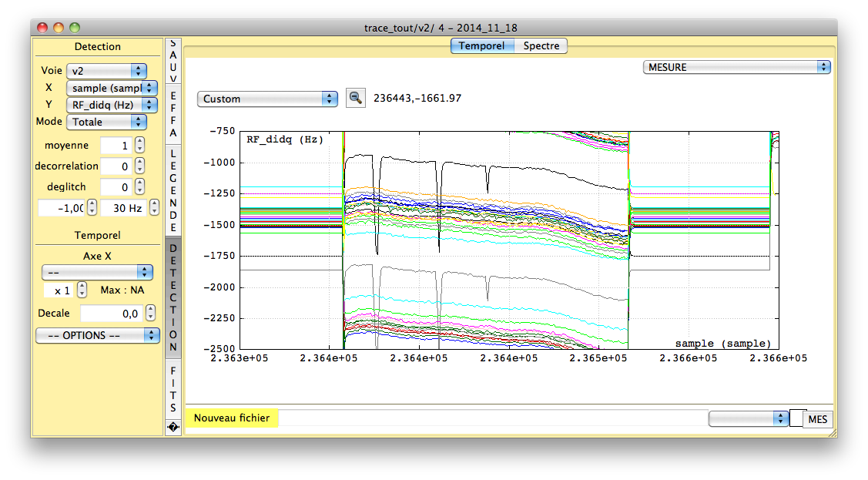Click the zoom-out magnifier icon
Image resolution: width=868 pixels, height=480 pixels.
(x=355, y=98)
